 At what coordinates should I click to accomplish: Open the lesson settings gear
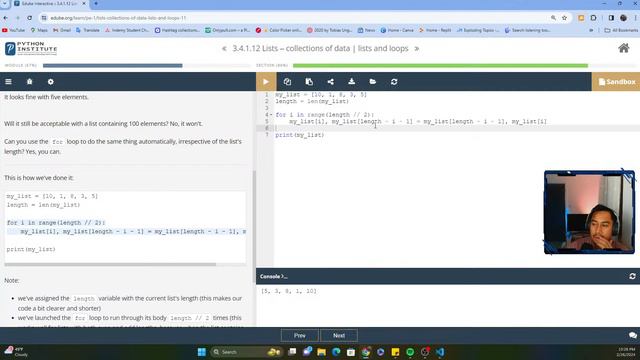(x=51, y=82)
